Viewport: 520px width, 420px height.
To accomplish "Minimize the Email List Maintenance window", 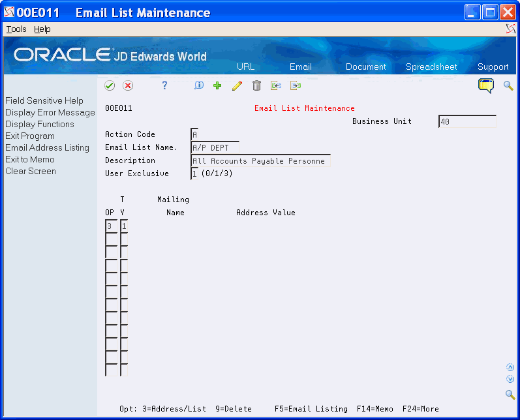I will pyautogui.click(x=472, y=12).
